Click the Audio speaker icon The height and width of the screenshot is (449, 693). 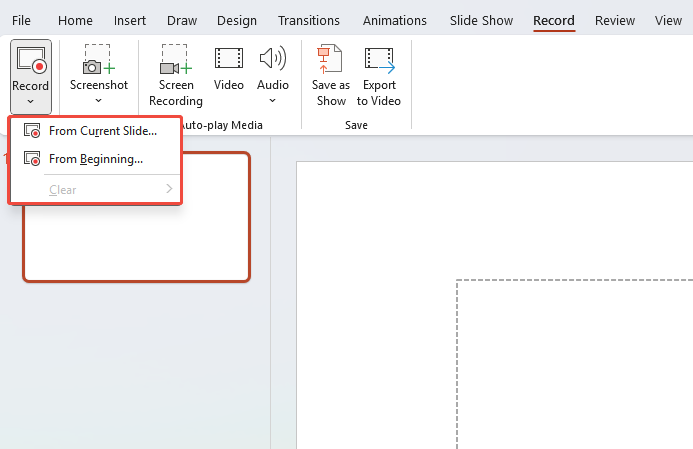click(x=272, y=61)
